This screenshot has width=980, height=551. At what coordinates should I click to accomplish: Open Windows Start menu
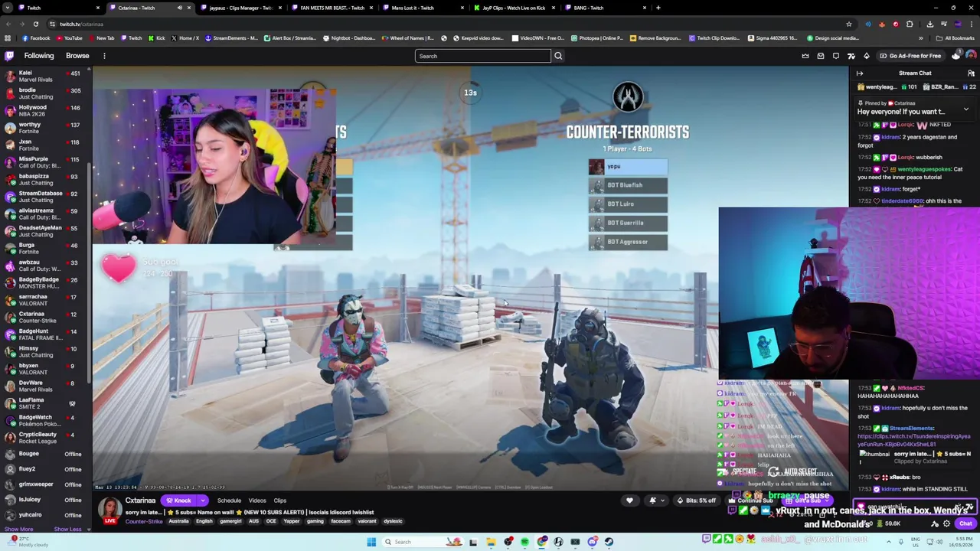pyautogui.click(x=371, y=542)
